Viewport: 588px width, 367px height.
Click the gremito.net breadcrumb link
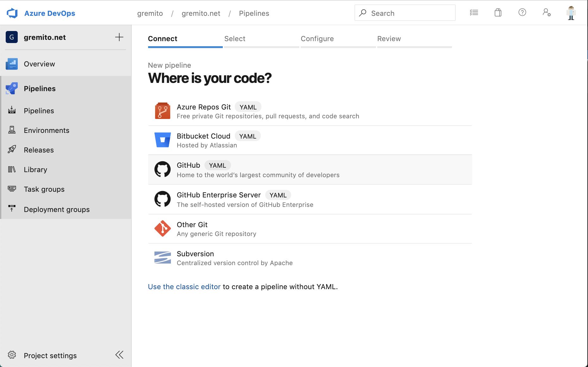(201, 13)
